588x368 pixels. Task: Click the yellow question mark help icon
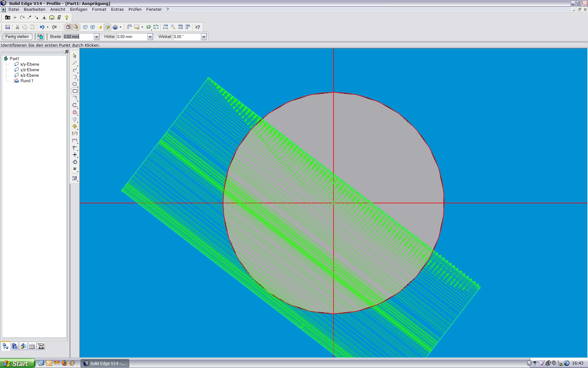point(67,17)
